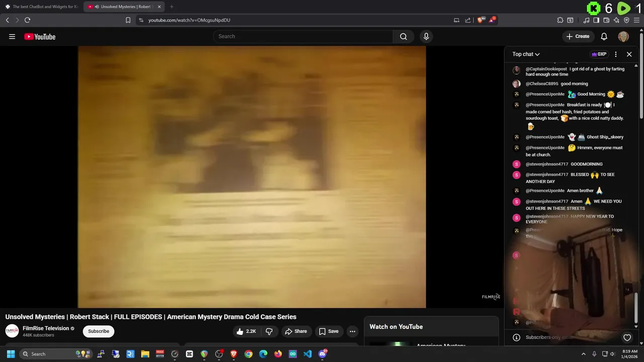
Task: Open Visual Studio Code from taskbar
Action: (307, 354)
